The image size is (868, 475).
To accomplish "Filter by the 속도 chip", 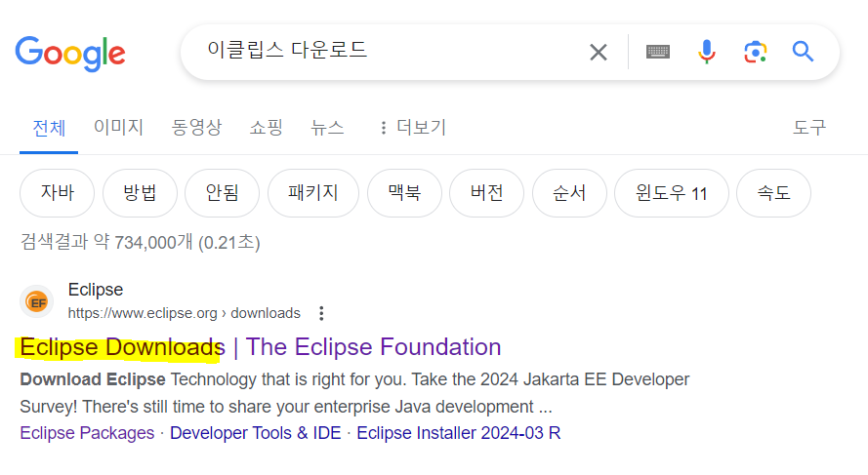I will [773, 193].
